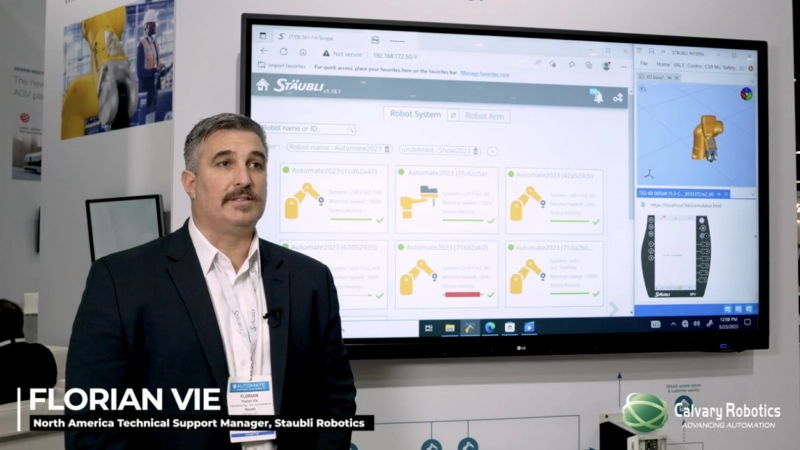The width and height of the screenshot is (800, 450).
Task: Open the Home ribbon tab
Action: click(x=663, y=64)
